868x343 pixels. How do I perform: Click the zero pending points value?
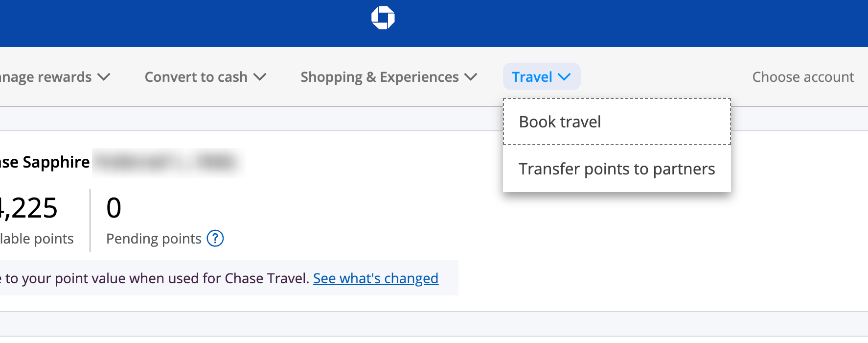tap(114, 208)
